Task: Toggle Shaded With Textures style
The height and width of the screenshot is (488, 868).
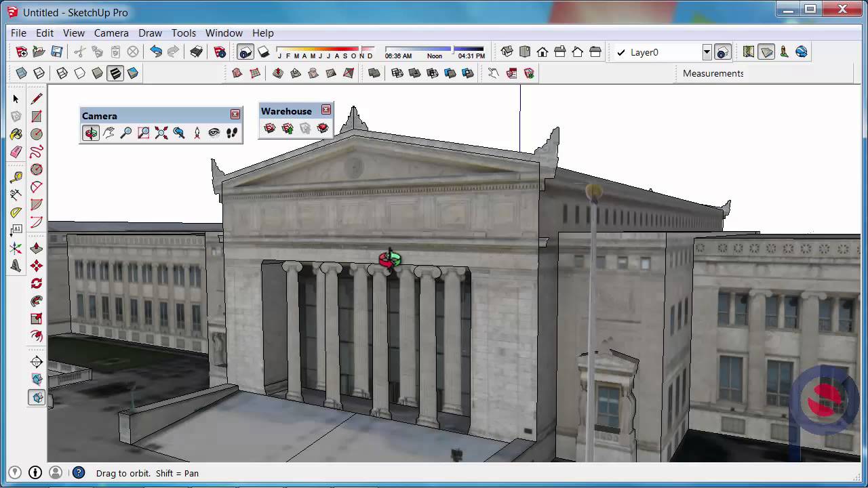Action: (x=115, y=73)
